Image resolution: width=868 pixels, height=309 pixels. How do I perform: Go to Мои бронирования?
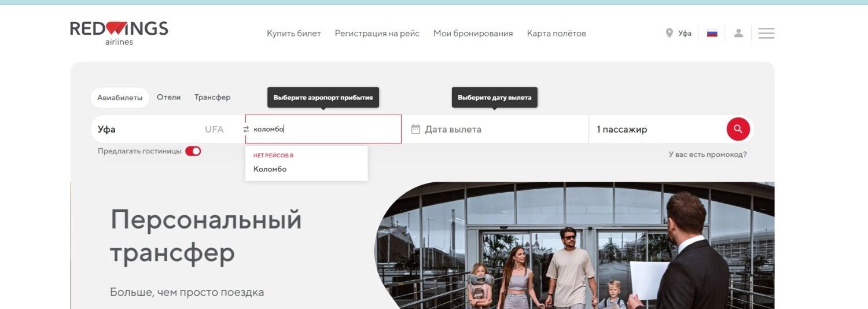click(473, 34)
